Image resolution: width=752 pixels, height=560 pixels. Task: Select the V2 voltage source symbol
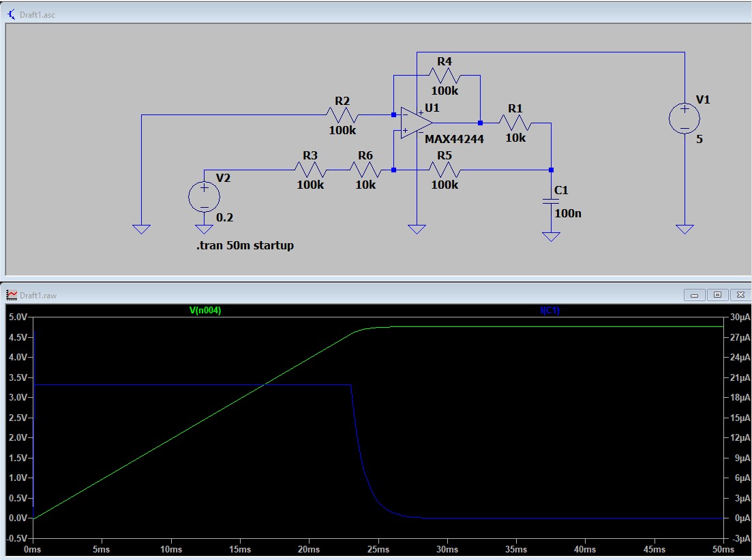[x=204, y=197]
